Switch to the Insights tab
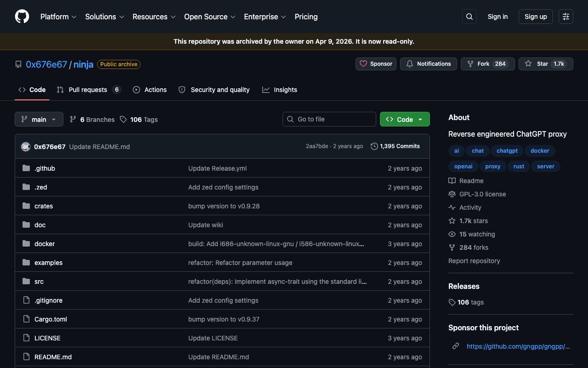 [x=280, y=90]
